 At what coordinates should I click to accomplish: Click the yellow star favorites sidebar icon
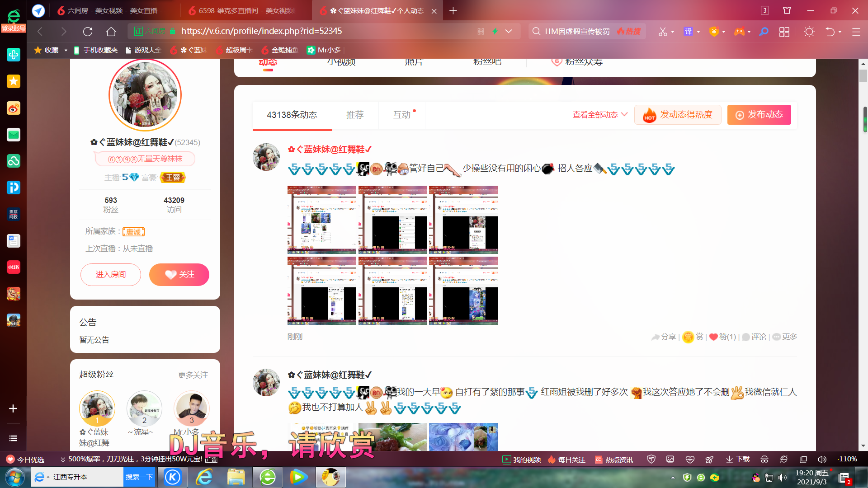[14, 81]
